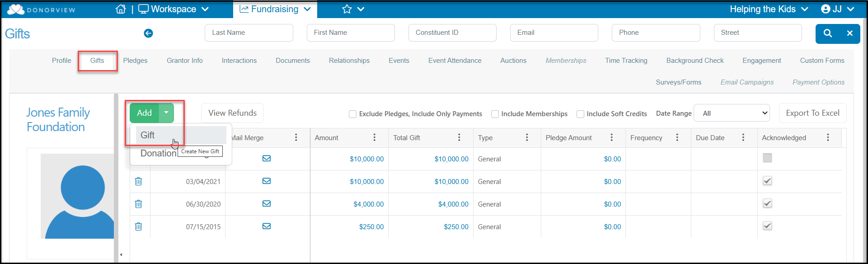Open the Date Range All dropdown
868x264 pixels.
(732, 113)
